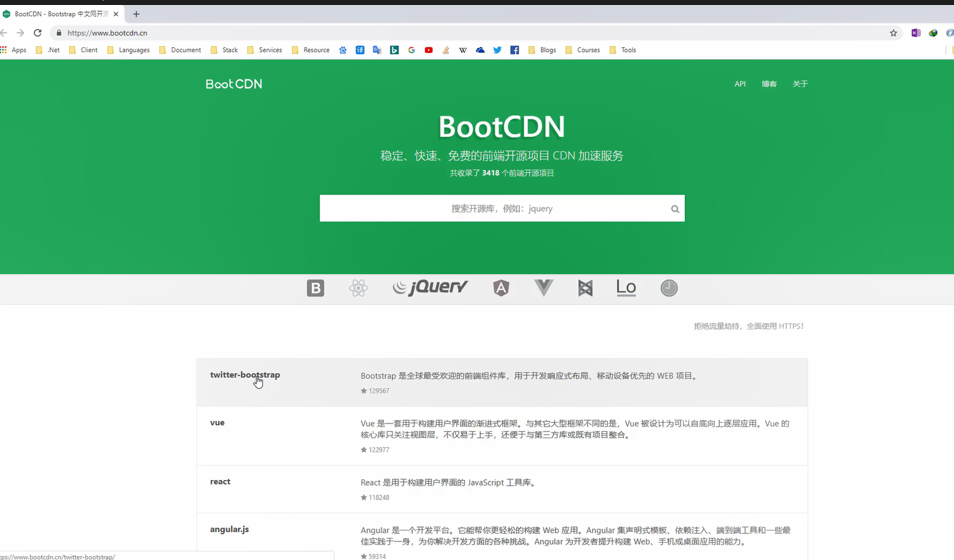
Task: Expand the Client bookmark folder
Action: click(x=83, y=50)
